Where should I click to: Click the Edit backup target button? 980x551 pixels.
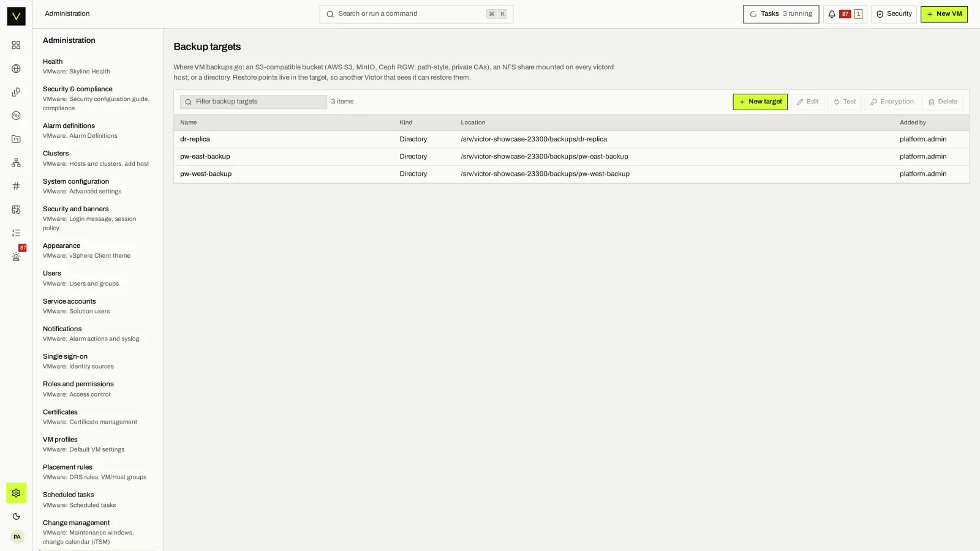(x=807, y=102)
